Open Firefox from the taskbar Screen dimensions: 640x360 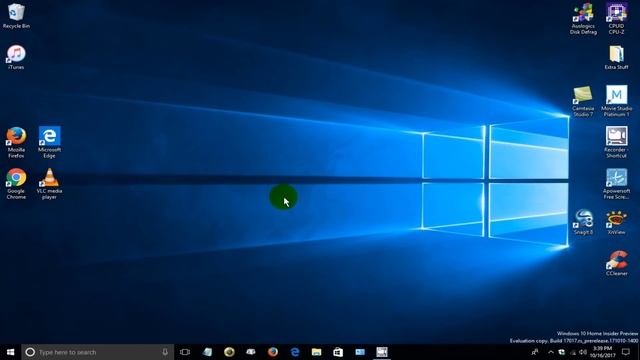(x=273, y=352)
